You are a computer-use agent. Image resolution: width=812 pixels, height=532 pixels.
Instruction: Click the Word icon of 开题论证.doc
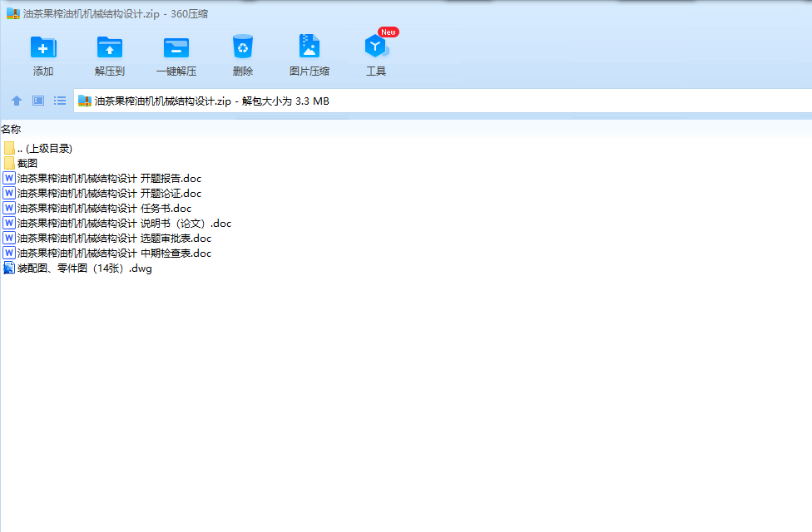coord(9,193)
